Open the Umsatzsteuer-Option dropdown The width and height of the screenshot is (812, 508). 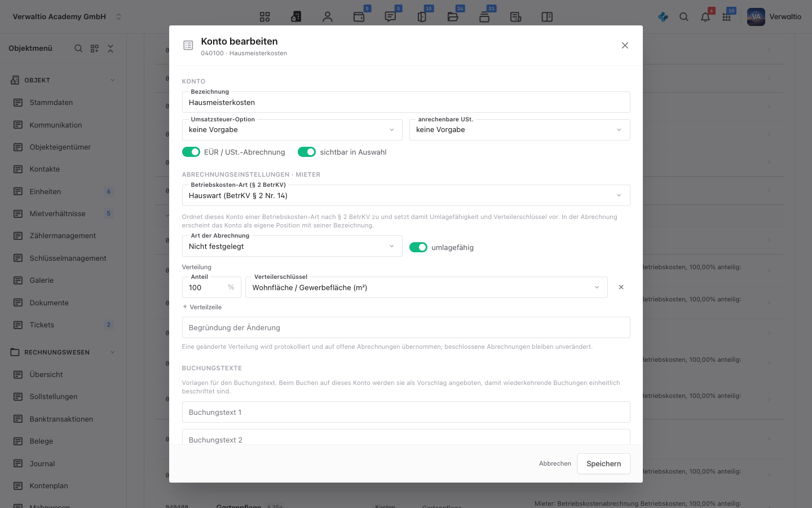coord(292,130)
